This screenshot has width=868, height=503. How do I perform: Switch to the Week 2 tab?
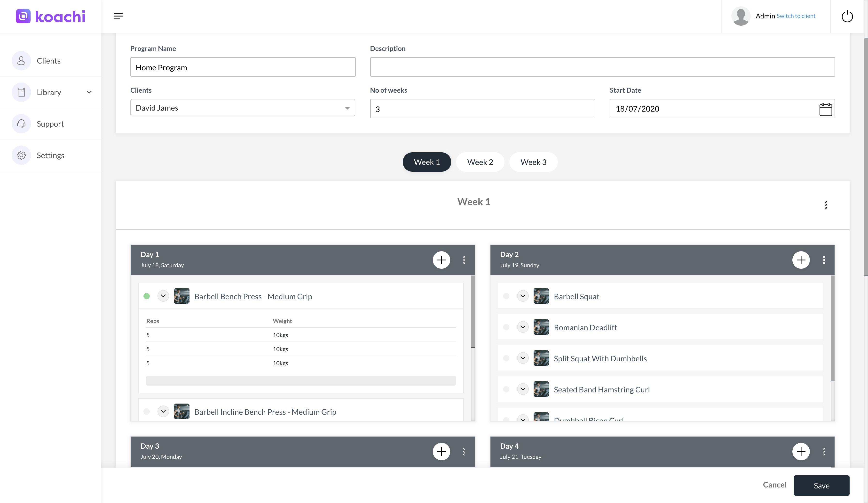(480, 162)
